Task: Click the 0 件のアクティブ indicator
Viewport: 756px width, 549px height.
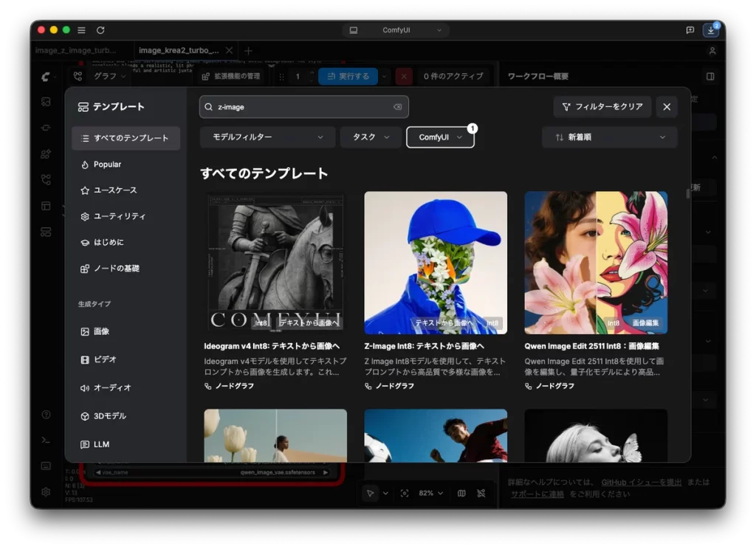Action: (x=453, y=76)
